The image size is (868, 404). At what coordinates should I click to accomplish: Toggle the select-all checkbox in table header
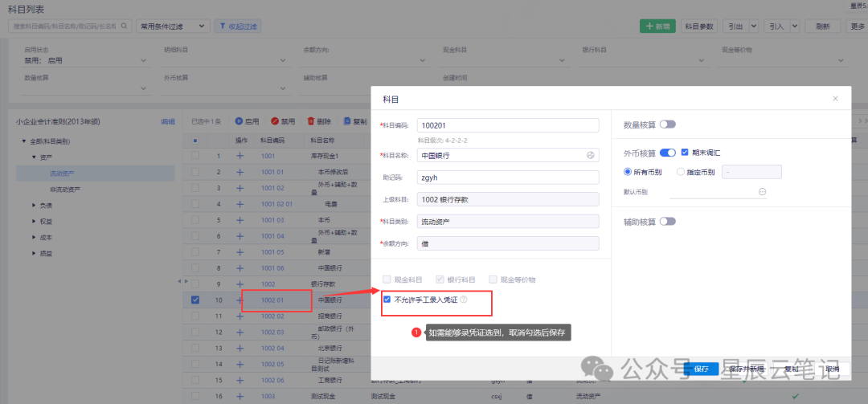pyautogui.click(x=195, y=141)
